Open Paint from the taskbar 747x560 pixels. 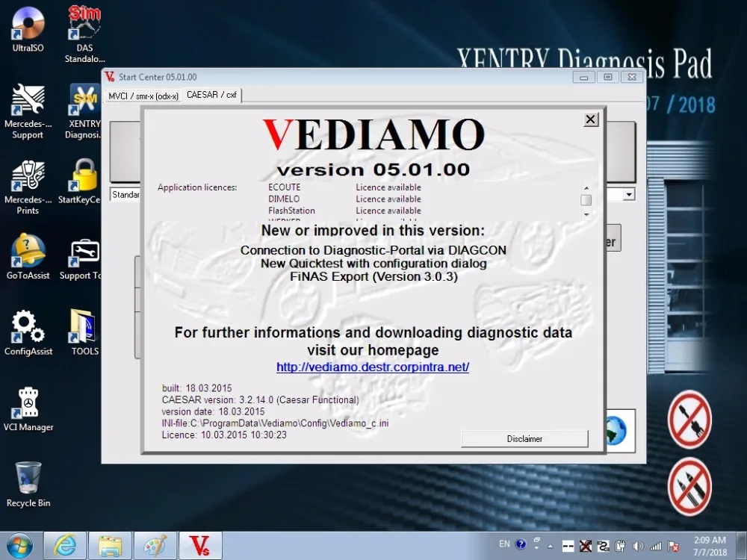(x=155, y=546)
